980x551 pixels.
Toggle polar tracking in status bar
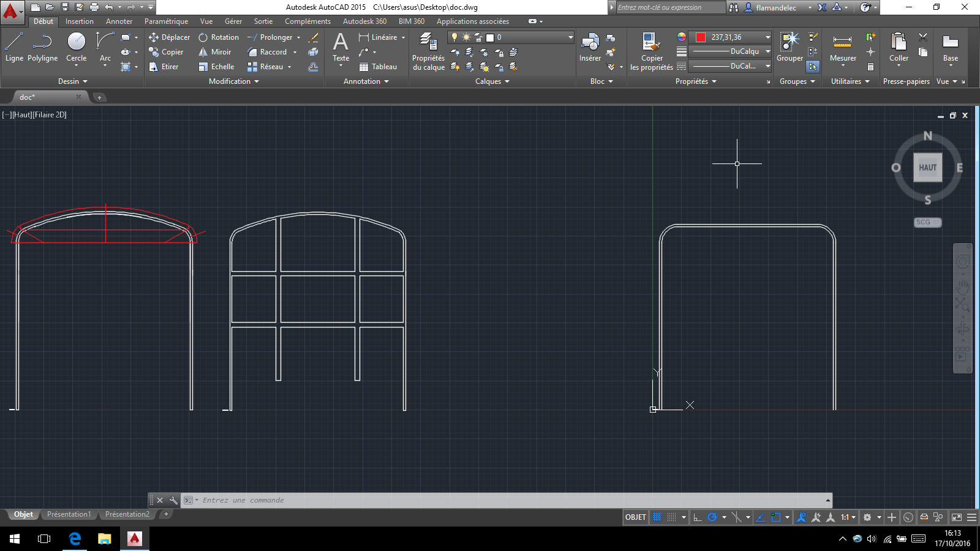[712, 517]
